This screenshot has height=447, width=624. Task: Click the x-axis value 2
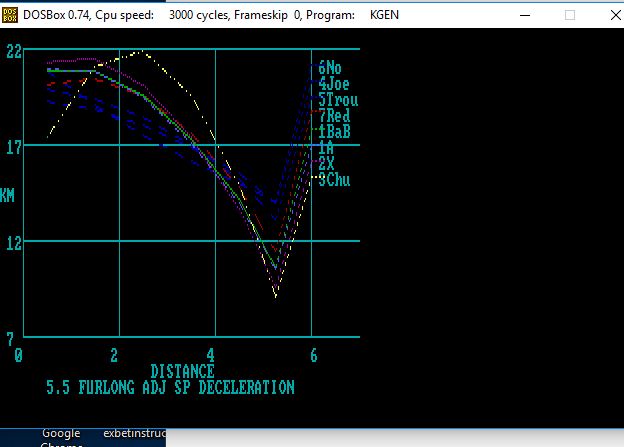click(x=114, y=355)
